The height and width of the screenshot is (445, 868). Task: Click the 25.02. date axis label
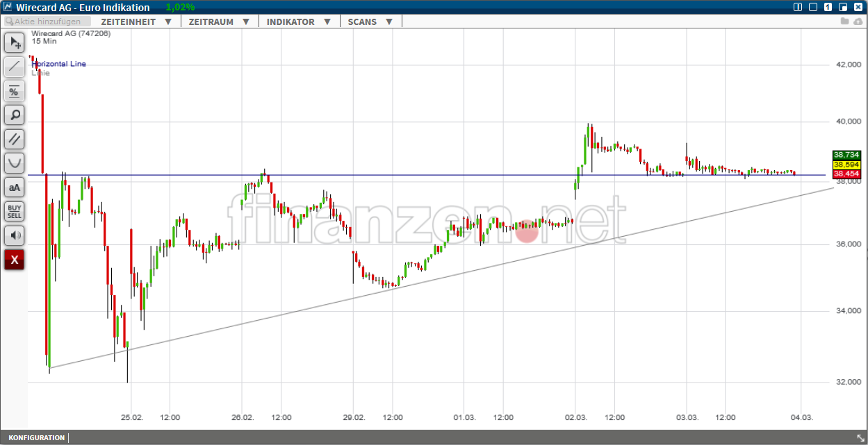coord(132,417)
